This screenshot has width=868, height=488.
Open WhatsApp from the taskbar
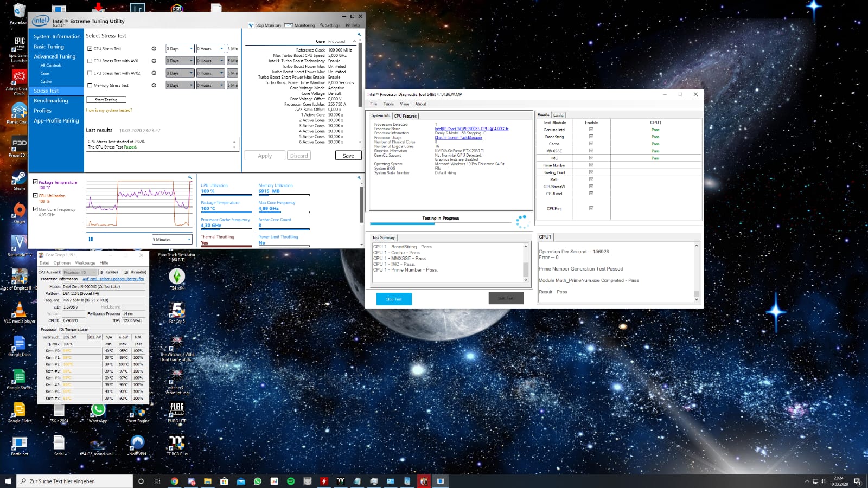click(x=258, y=481)
